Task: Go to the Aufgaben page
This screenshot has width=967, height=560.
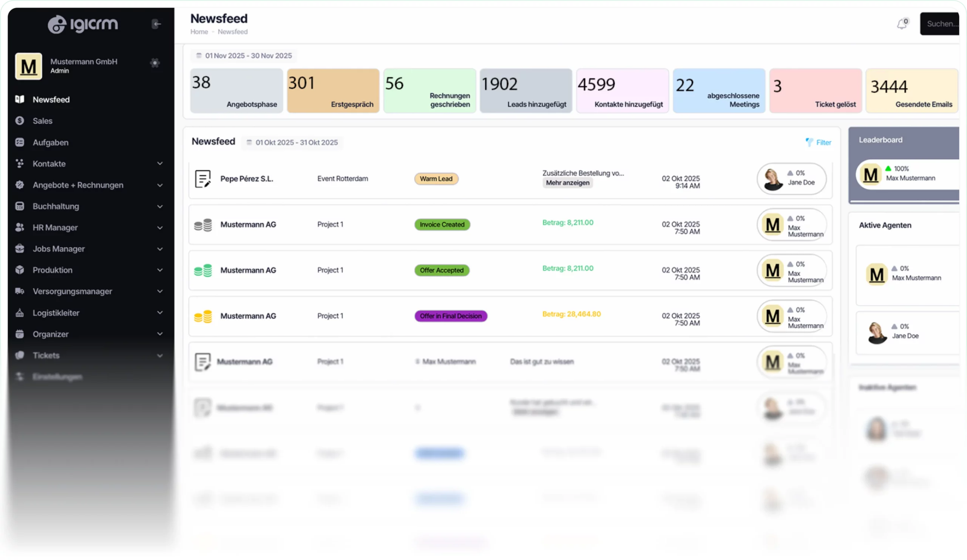Action: [x=50, y=142]
